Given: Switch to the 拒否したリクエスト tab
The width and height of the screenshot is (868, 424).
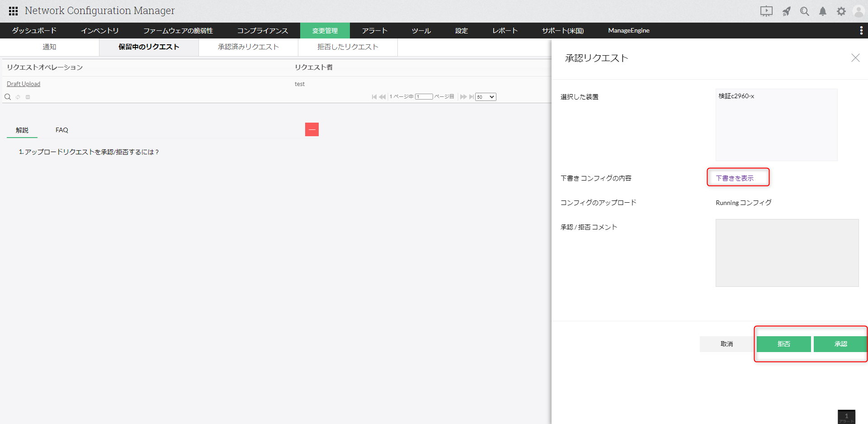Looking at the screenshot, I should pos(348,47).
